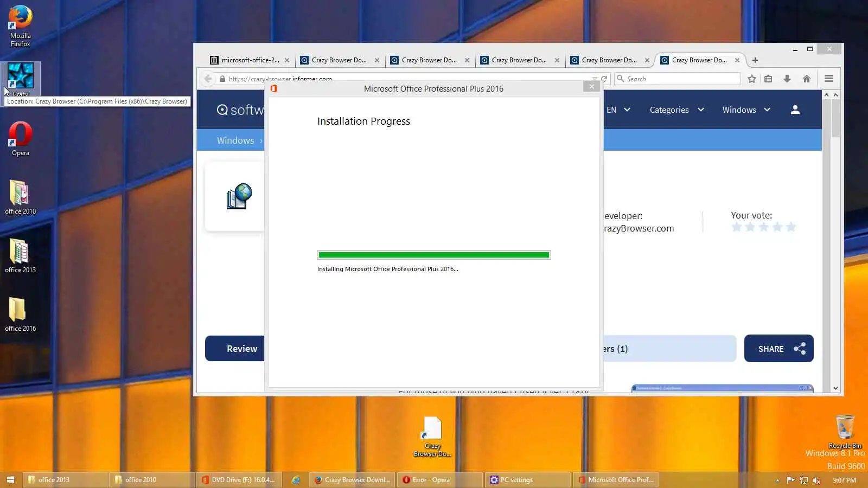Screen dimensions: 868x488
Task: Expand the EN language dropdown
Action: click(618, 110)
